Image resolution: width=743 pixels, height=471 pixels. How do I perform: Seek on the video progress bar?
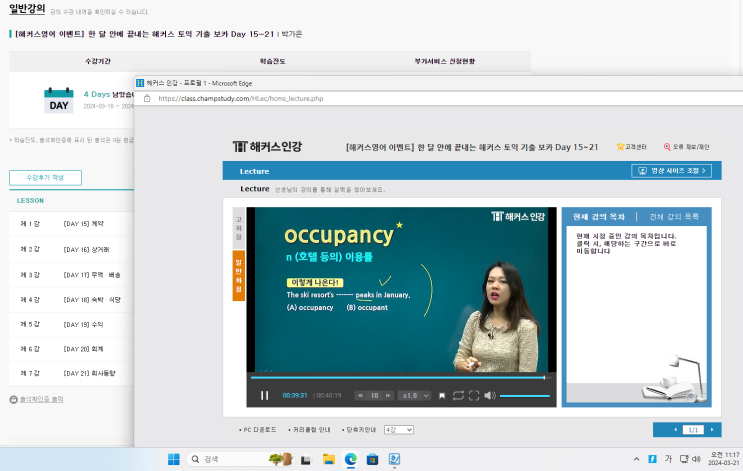401,378
